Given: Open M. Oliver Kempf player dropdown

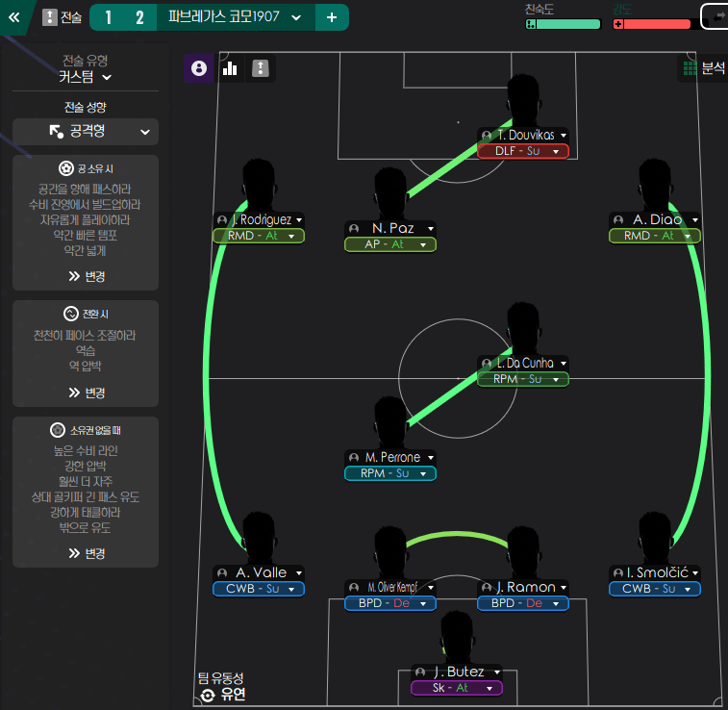Looking at the screenshot, I should pyautogui.click(x=431, y=588).
